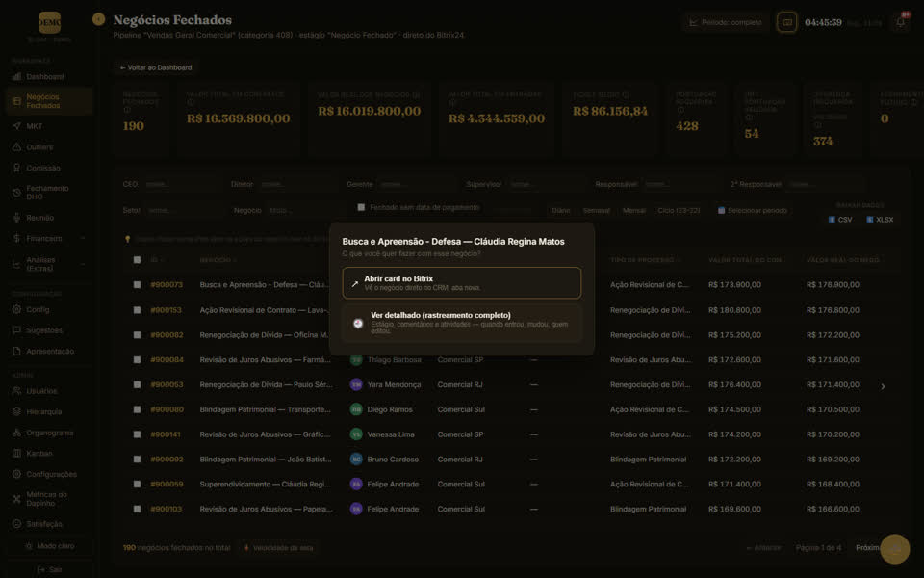
Task: Download data as XLSX
Action: [880, 220]
